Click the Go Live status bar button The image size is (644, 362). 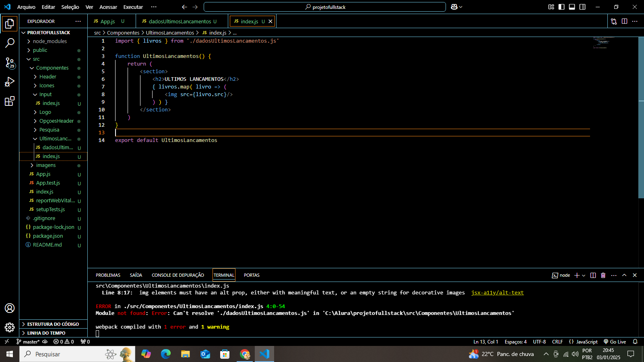(x=615, y=341)
